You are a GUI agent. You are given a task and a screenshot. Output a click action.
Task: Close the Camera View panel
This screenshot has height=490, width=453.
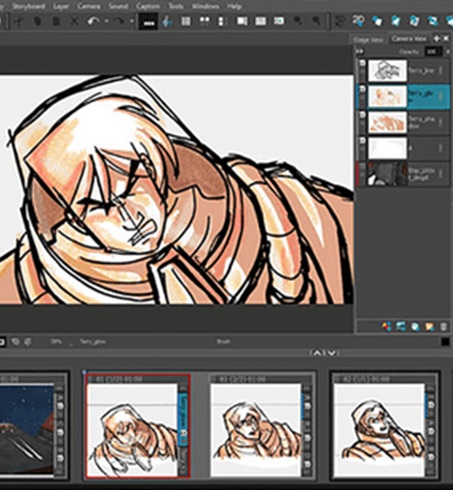446,39
